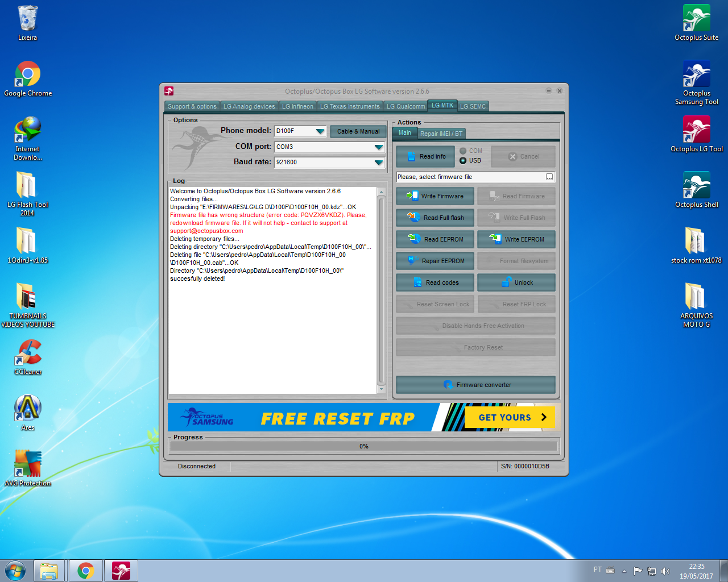The image size is (728, 582).
Task: Open Octoplus LG Tool desktop shortcut
Action: click(x=696, y=135)
